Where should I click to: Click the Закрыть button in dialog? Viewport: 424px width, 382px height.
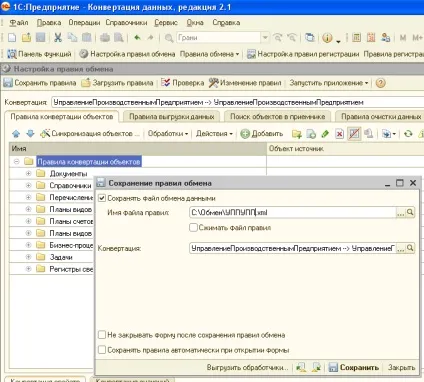401,367
